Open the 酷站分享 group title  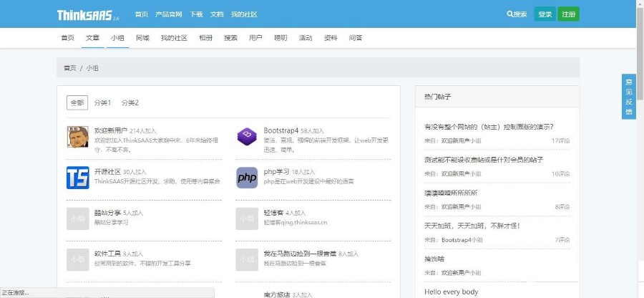tap(107, 213)
